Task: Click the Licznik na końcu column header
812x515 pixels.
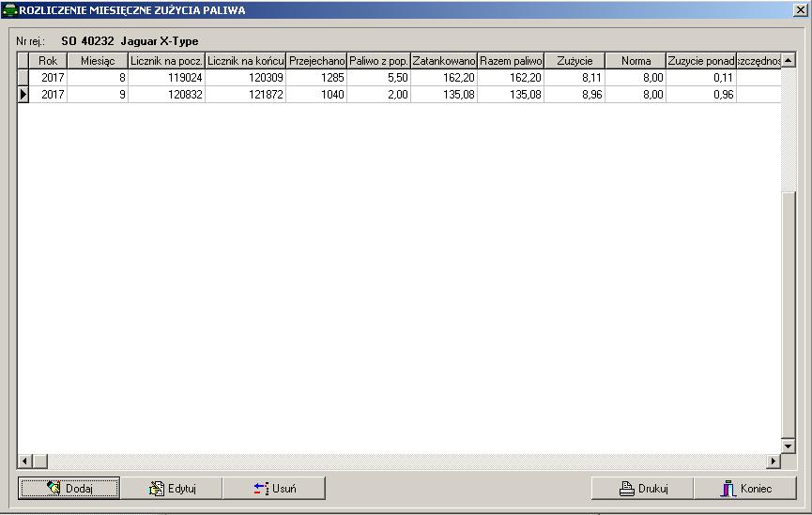Action: coord(245,61)
